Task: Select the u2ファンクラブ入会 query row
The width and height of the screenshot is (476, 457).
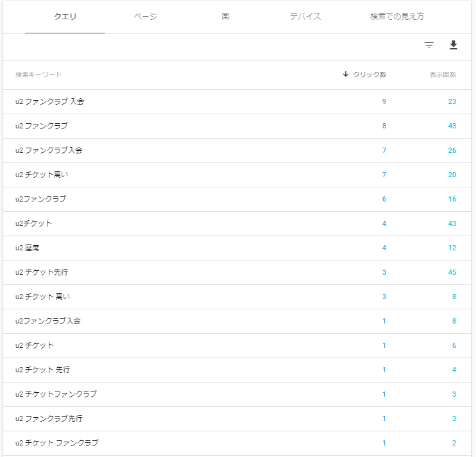Action: (237, 322)
